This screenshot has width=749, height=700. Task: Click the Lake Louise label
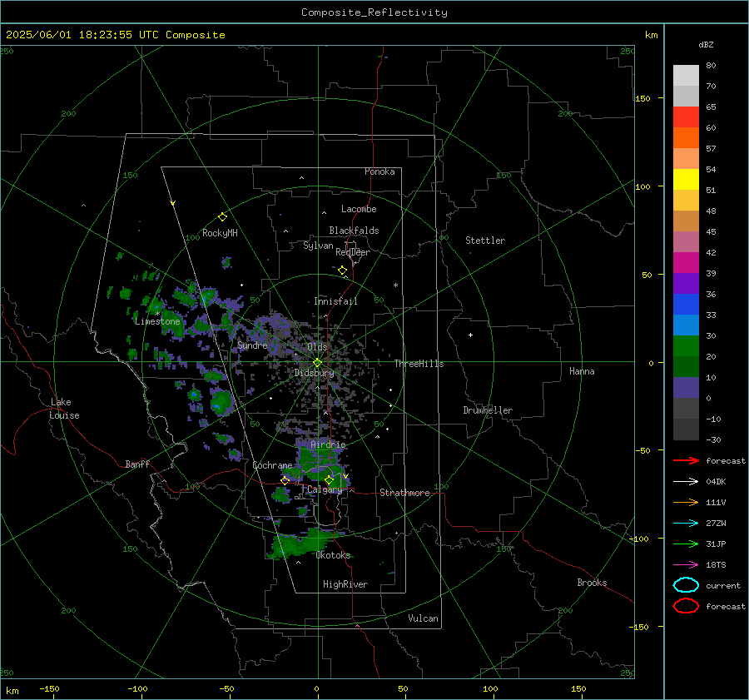pos(64,409)
